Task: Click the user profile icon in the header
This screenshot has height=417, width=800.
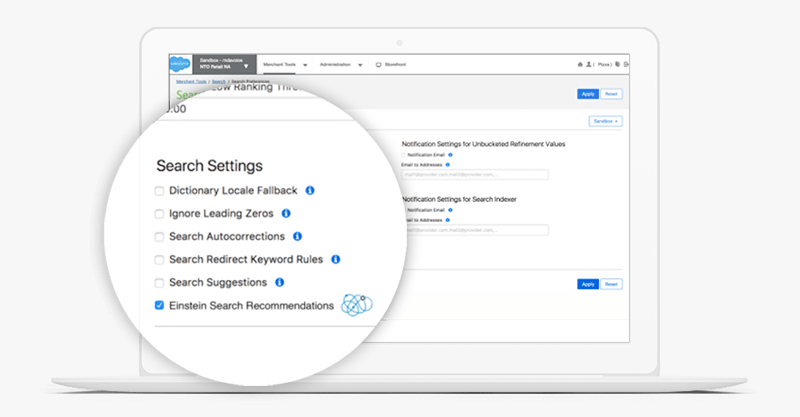Action: coord(588,64)
